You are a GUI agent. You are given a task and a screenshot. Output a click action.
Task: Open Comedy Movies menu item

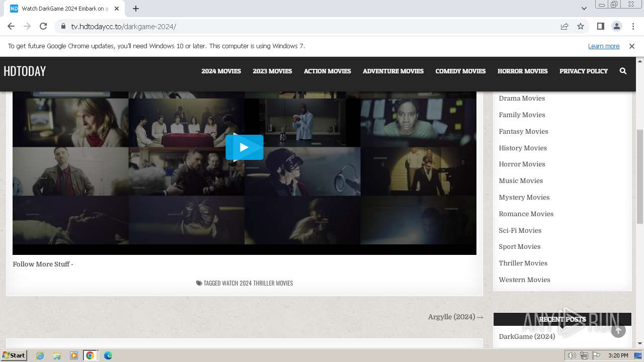[x=460, y=71]
